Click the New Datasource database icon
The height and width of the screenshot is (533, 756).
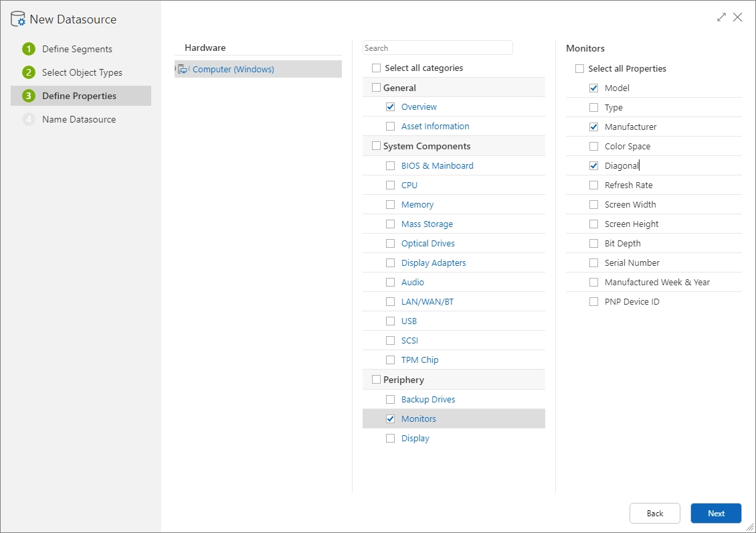click(16, 19)
